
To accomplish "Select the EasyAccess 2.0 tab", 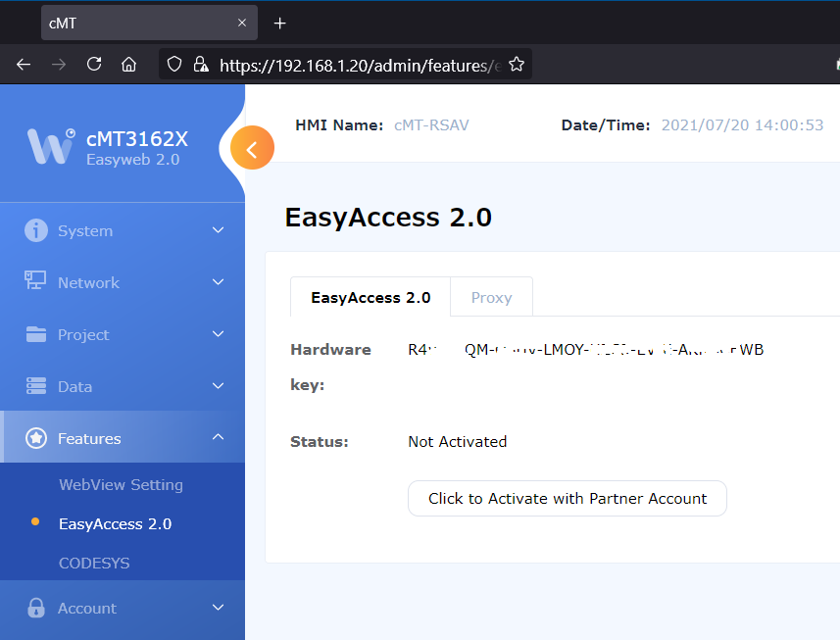I will 371,298.
